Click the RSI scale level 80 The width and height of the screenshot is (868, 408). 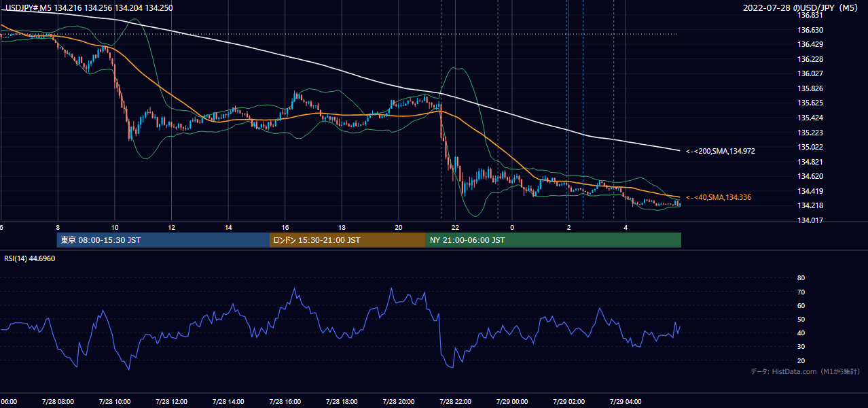click(x=801, y=278)
